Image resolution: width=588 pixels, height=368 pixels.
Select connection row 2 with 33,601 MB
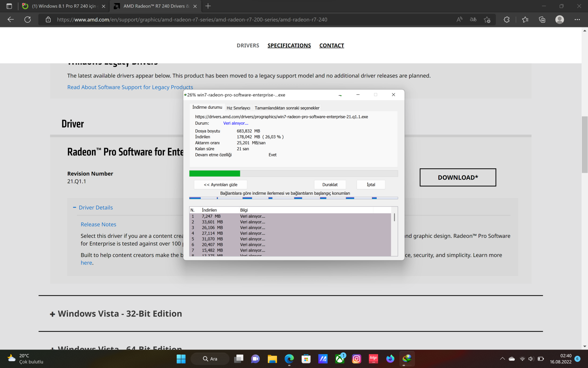290,222
